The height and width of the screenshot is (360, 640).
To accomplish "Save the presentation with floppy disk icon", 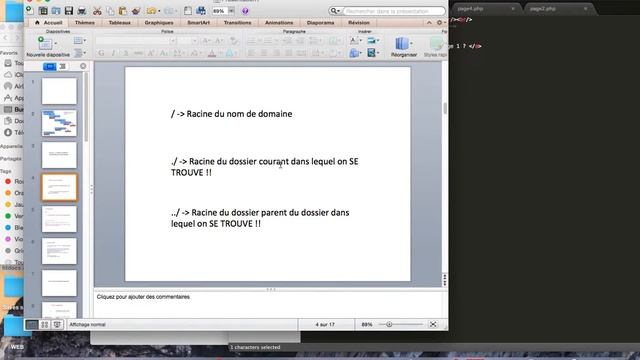I will pos(69,11).
